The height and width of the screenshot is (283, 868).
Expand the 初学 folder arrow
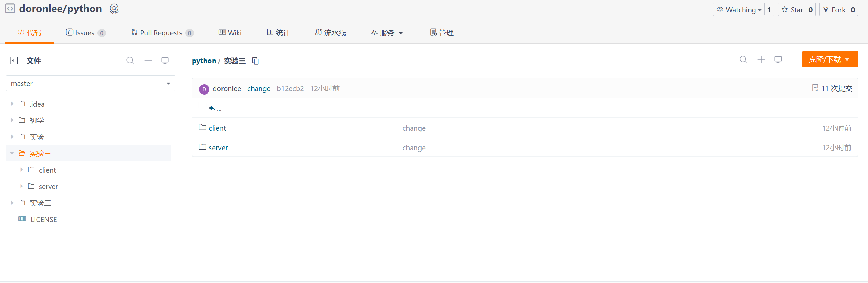click(12, 120)
